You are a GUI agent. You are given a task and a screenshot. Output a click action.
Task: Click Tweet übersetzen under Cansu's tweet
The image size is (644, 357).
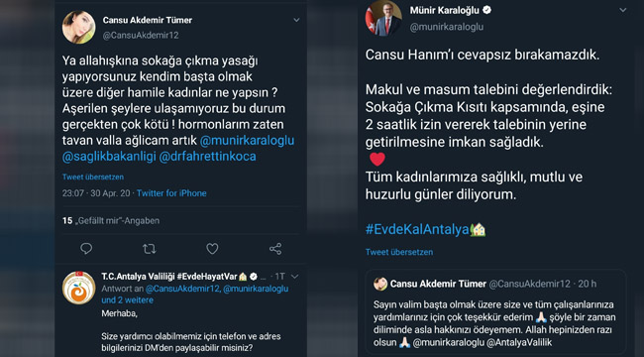click(93, 177)
